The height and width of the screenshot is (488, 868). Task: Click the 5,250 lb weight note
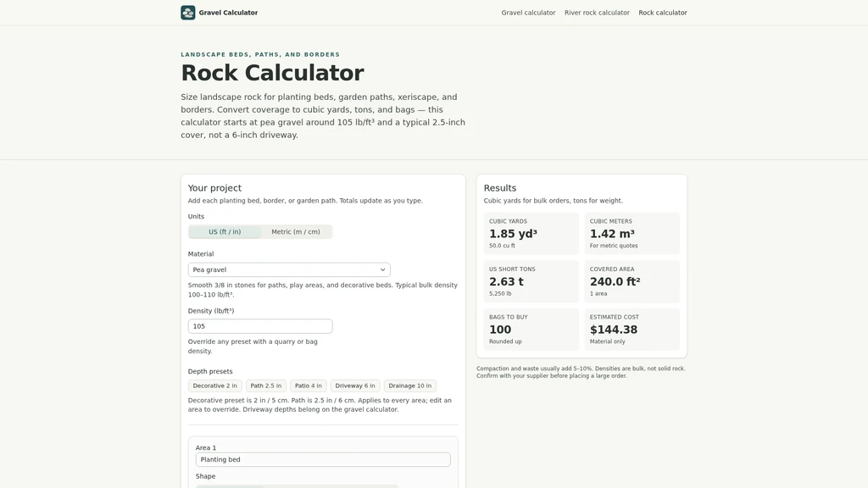tap(500, 294)
